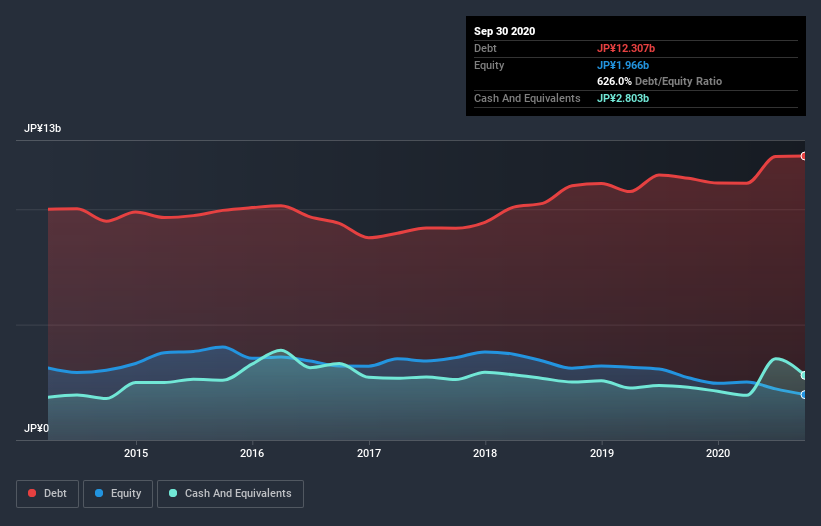
Task: Toggle the Cash And Equivalents legend button
Action: 230,494
